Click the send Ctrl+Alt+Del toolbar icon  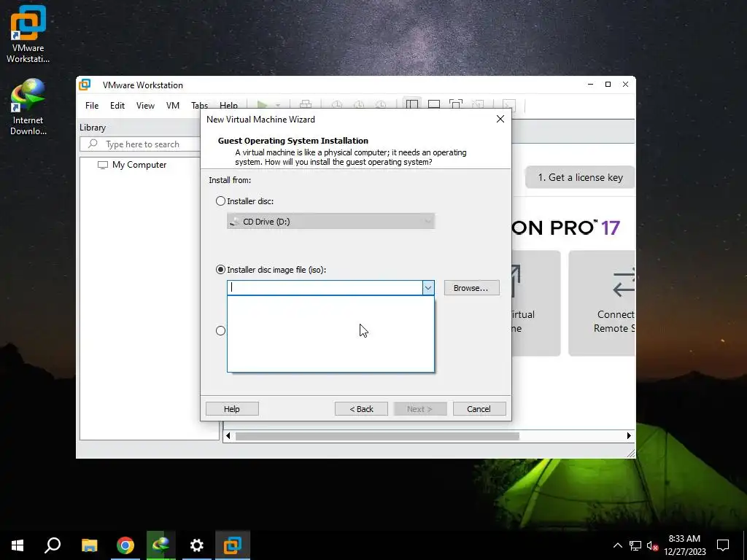tap(306, 105)
